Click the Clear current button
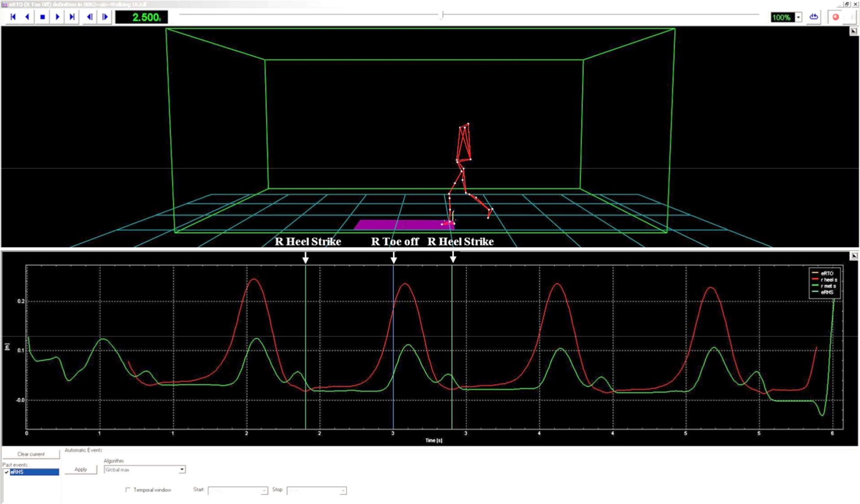The image size is (860, 504). point(31,454)
